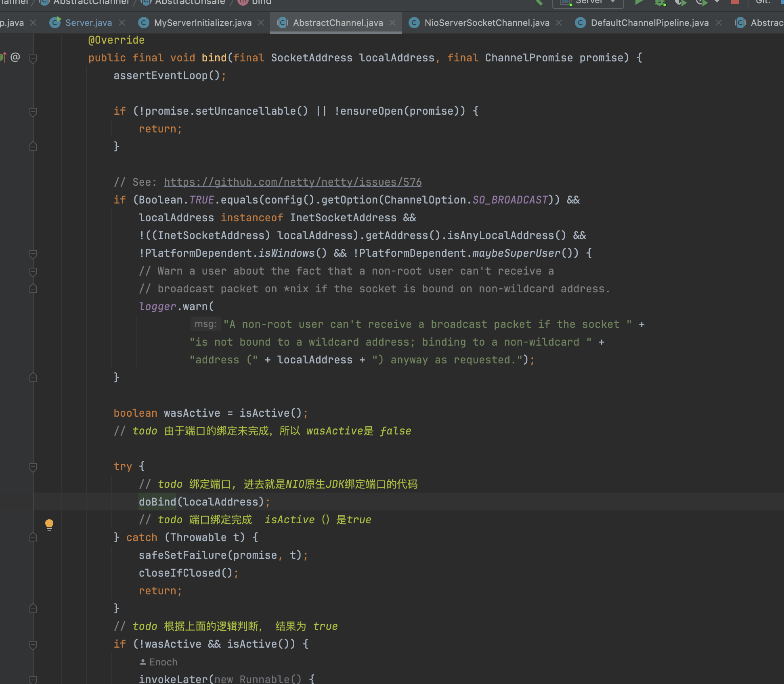The image size is (784, 684).
Task: Click the AbstractChannel.java abstract class icon
Action: click(283, 23)
